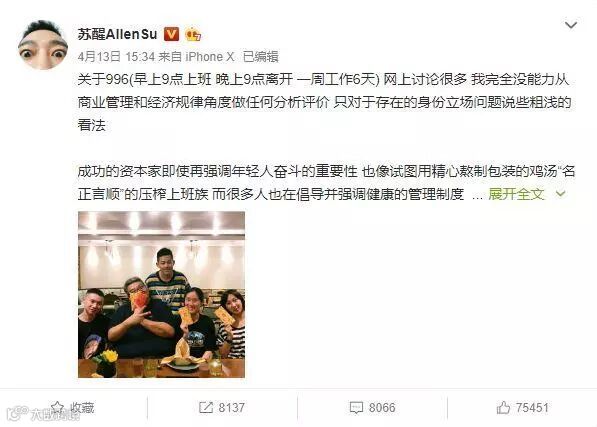Click the star favorite icon
Image resolution: width=597 pixels, height=427 pixels.
click(57, 408)
